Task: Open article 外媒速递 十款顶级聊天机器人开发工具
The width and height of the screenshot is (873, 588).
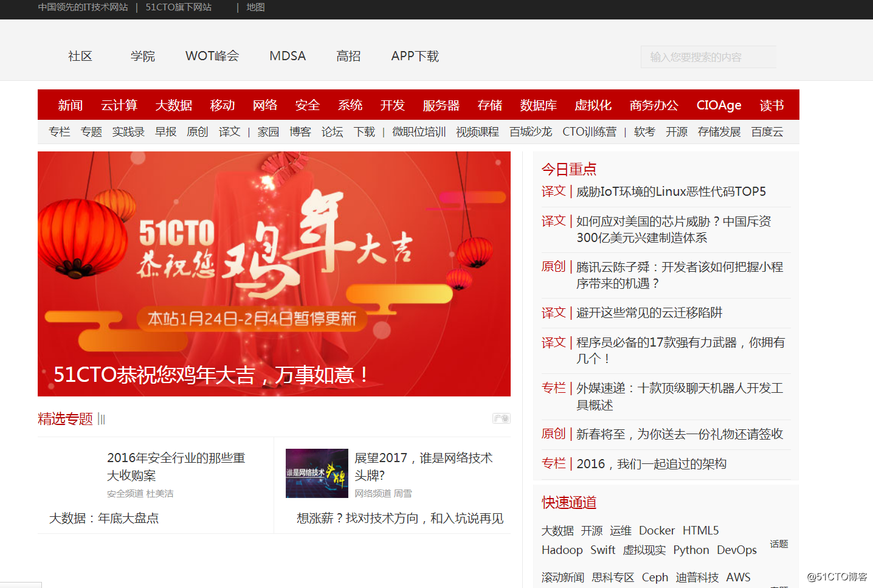Action: click(x=680, y=396)
